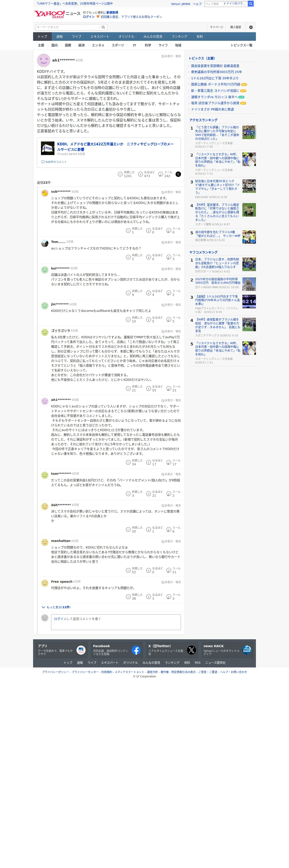Click the 購入履歴 button
289x868 pixels.
[x=235, y=27]
